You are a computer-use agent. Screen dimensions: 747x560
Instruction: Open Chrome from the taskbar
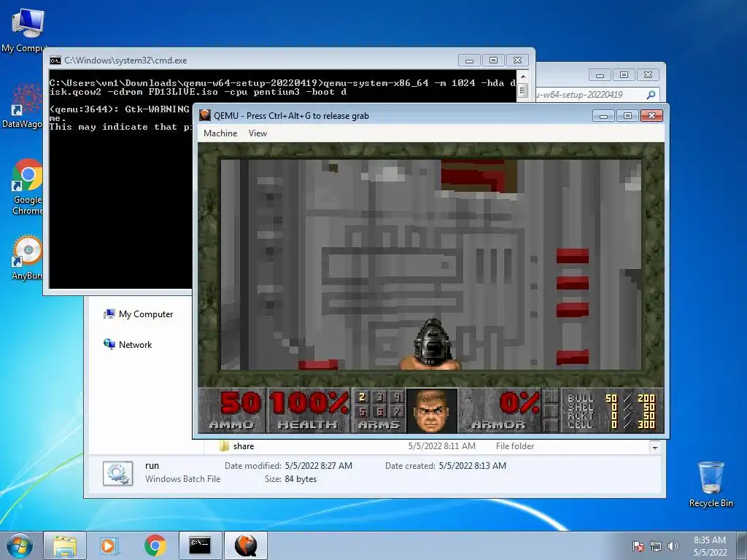tap(155, 545)
